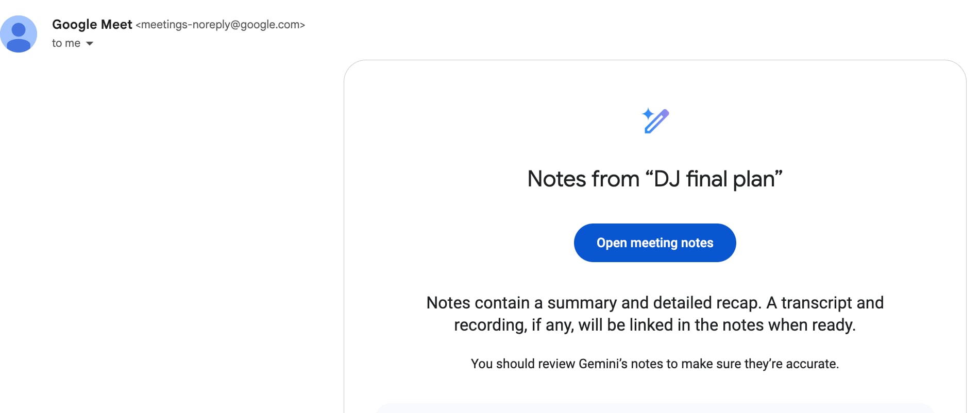Click the meetings-noreply@google.com address
The width and height of the screenshot is (980, 413).
221,25
